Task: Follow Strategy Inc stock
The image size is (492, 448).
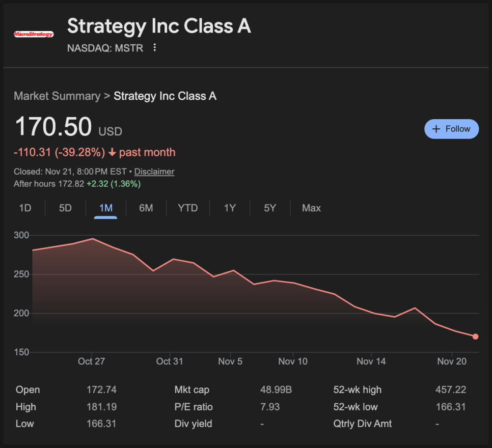Action: coord(451,129)
